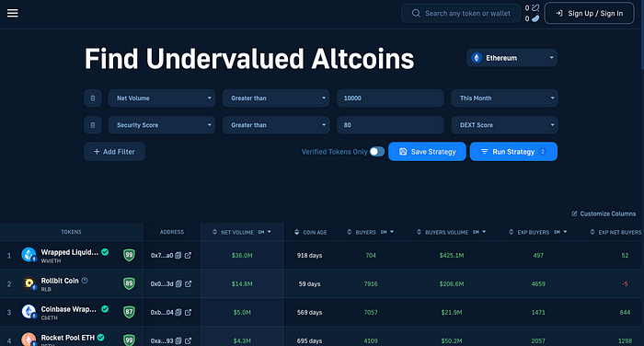
Task: Click Add Filter button
Action: click(x=114, y=152)
